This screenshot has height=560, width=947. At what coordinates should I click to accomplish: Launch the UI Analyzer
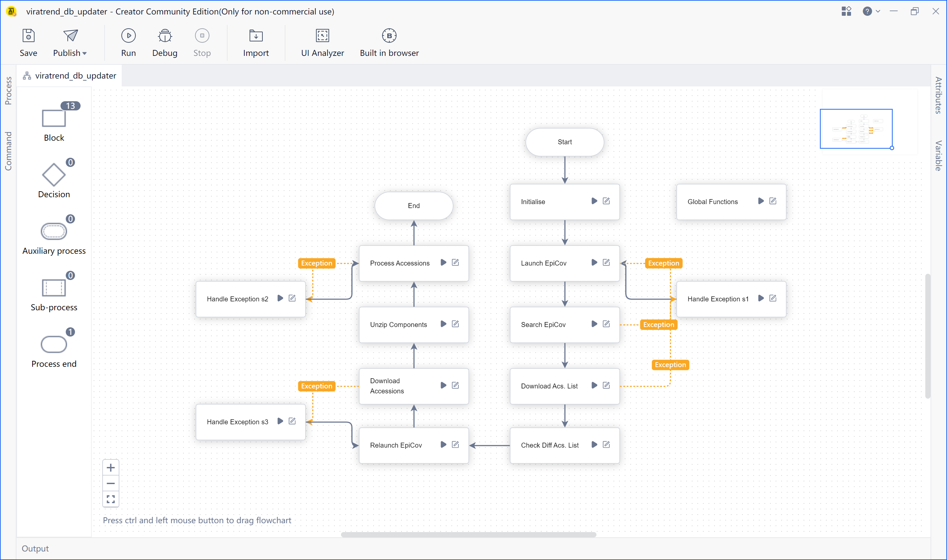point(322,36)
